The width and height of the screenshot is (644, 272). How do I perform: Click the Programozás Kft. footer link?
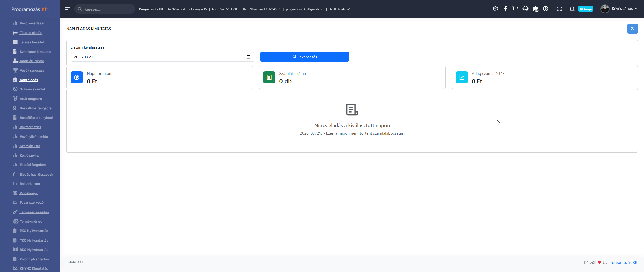(x=623, y=262)
